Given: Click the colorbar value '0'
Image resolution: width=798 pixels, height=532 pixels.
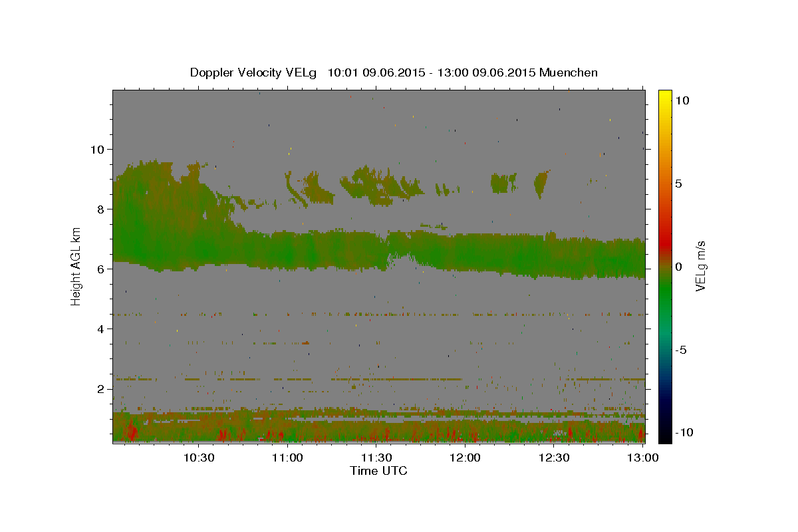Looking at the screenshot, I should [678, 267].
